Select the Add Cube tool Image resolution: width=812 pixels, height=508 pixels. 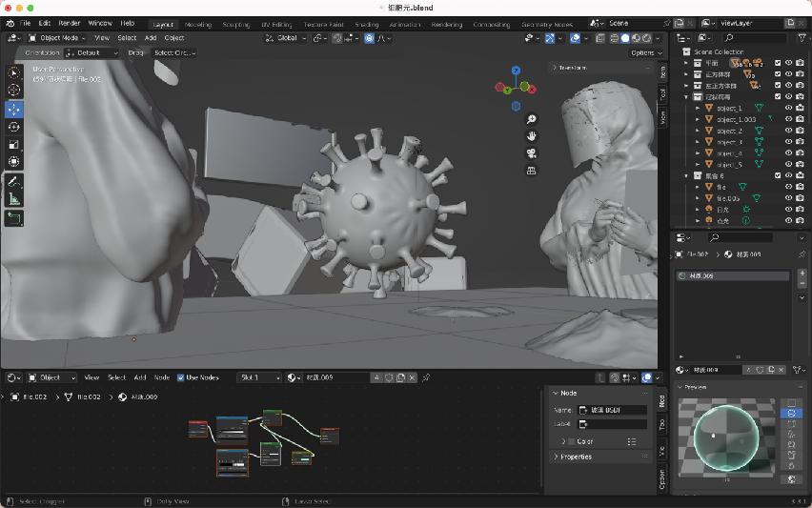(14, 218)
